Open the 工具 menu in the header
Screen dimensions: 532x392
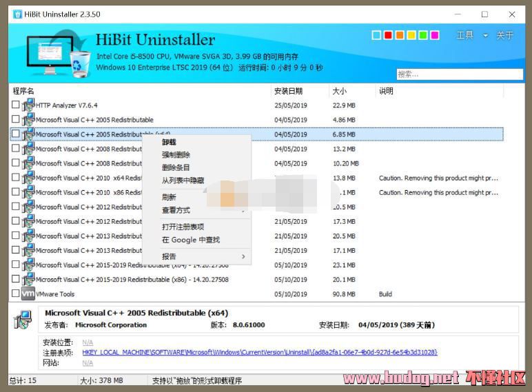(x=465, y=35)
